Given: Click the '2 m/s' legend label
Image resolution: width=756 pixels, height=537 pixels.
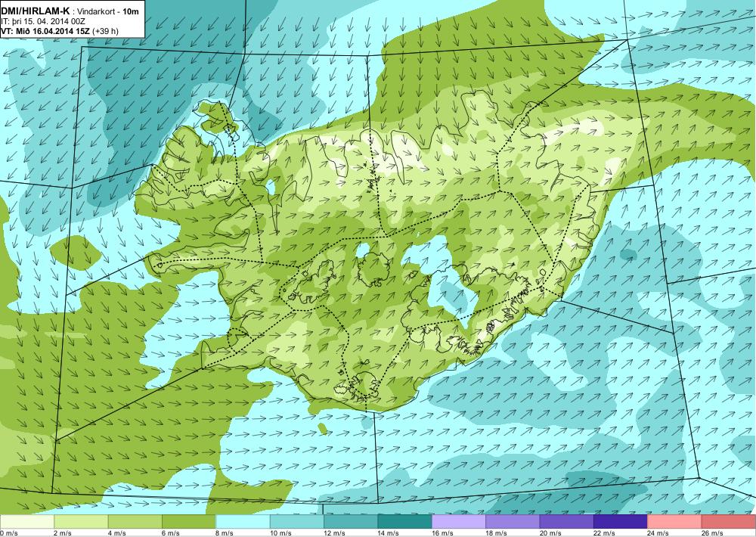Looking at the screenshot, I should coord(62,532).
